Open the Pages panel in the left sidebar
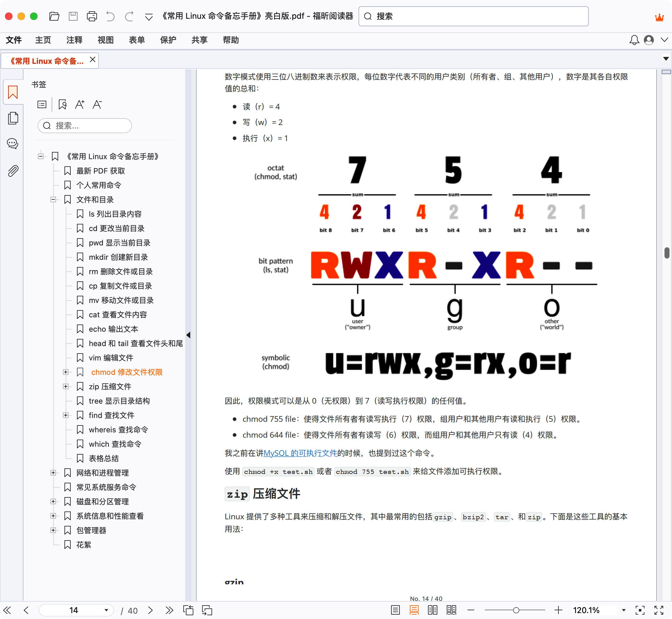 [x=13, y=118]
